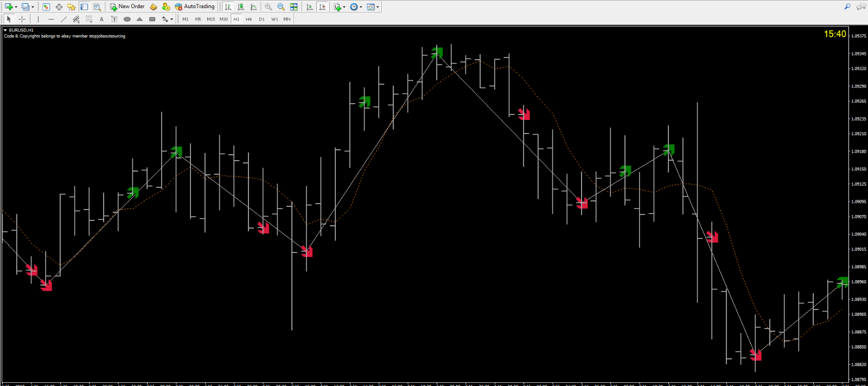The height and width of the screenshot is (386, 868).
Task: Expand the Arrows dropdown arrow
Action: coord(171,20)
